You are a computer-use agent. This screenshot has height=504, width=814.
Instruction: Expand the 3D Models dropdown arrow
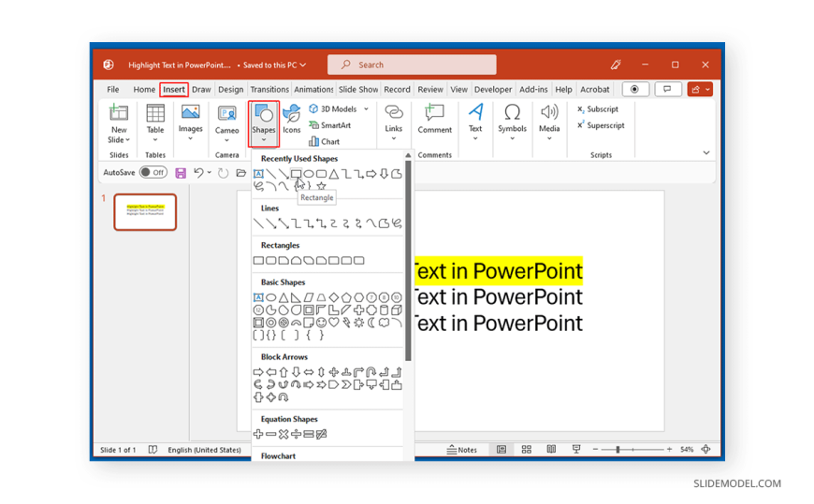366,109
